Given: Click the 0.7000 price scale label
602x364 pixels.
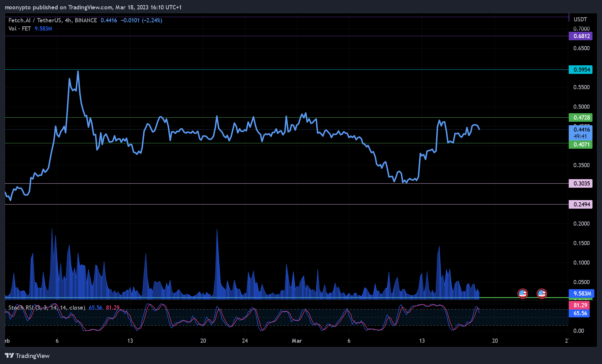Looking at the screenshot, I should point(581,29).
